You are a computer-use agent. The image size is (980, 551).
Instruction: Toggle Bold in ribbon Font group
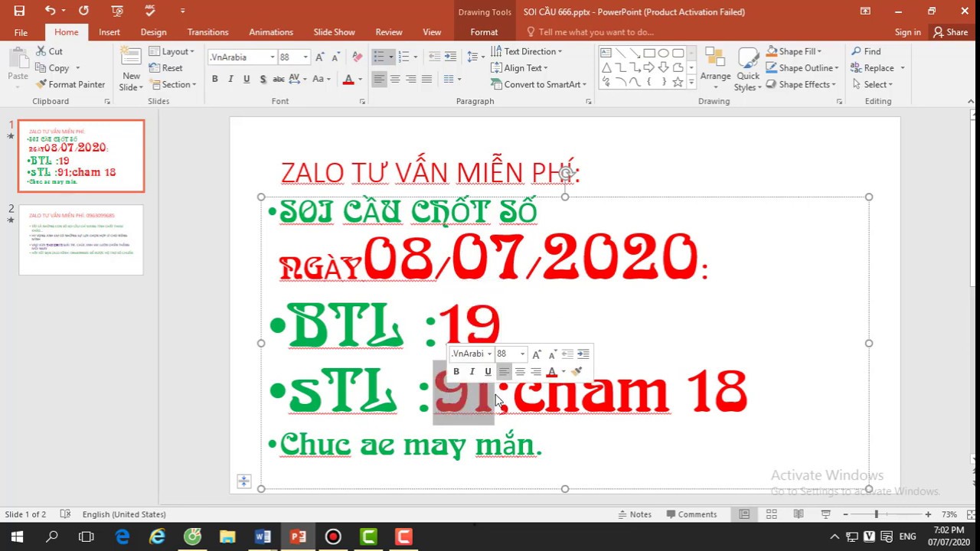[x=215, y=79]
